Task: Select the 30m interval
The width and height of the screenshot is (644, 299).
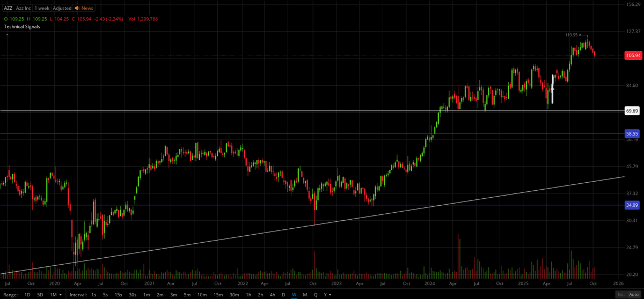Action: pos(234,295)
